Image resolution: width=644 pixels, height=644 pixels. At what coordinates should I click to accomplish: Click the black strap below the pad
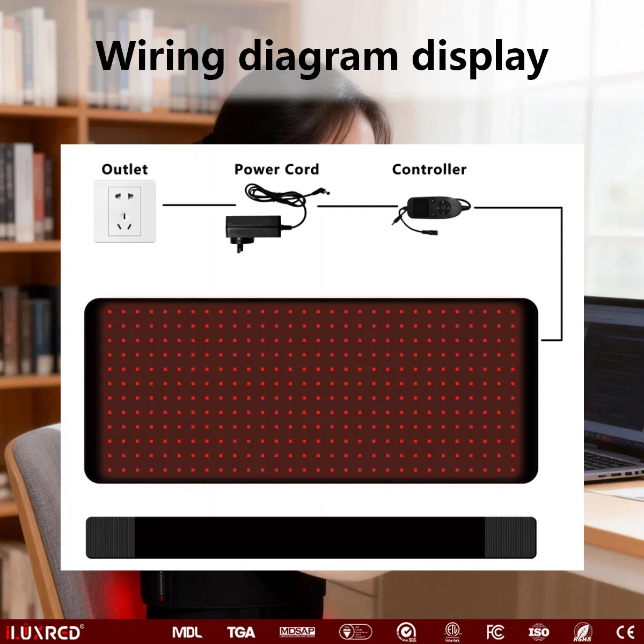click(x=311, y=537)
